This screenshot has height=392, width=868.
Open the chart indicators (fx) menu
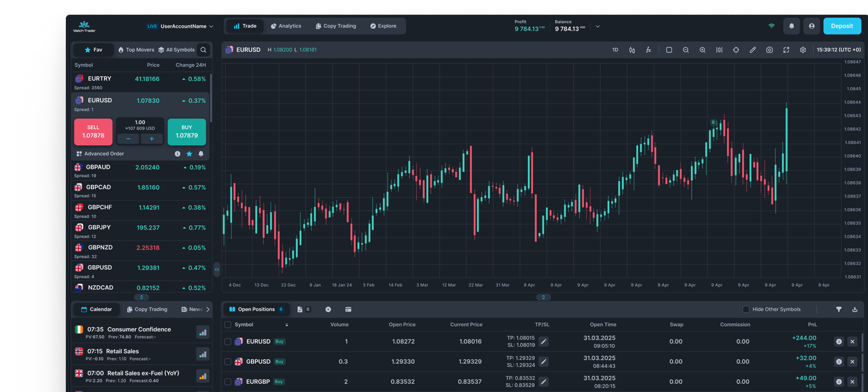(648, 50)
